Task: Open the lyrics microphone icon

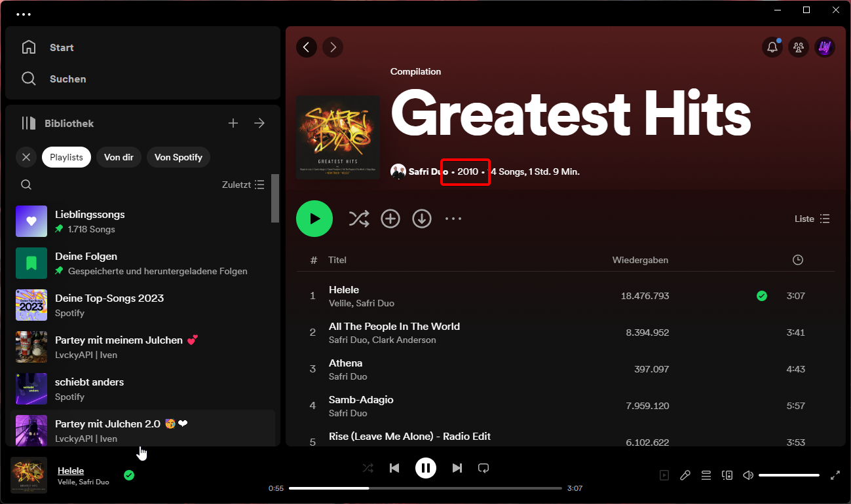Action: 685,475
